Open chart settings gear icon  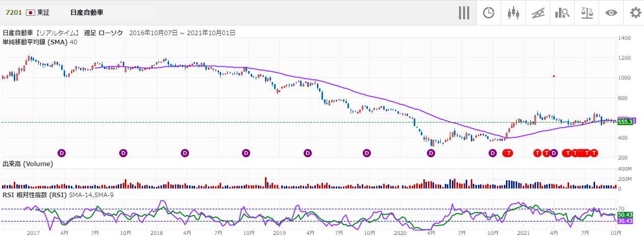coord(635,13)
